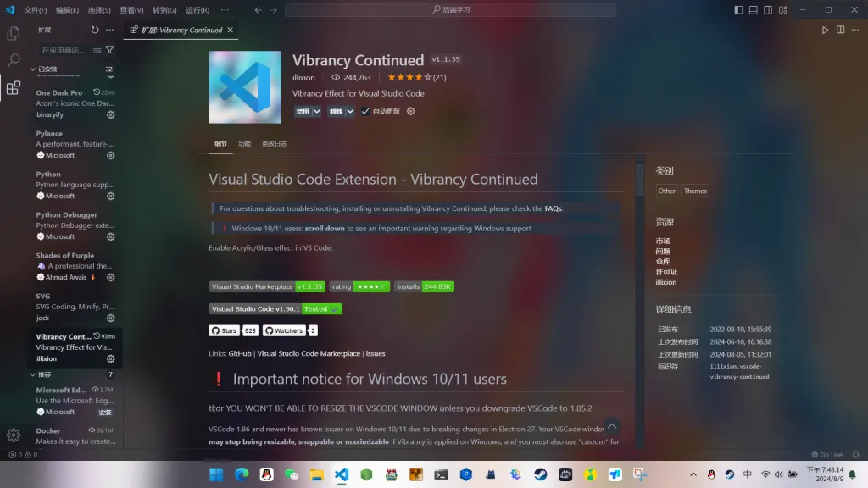Viewport: 868px width, 488px height.
Task: Disable the Vibrancy Continued extension
Action: click(x=303, y=111)
